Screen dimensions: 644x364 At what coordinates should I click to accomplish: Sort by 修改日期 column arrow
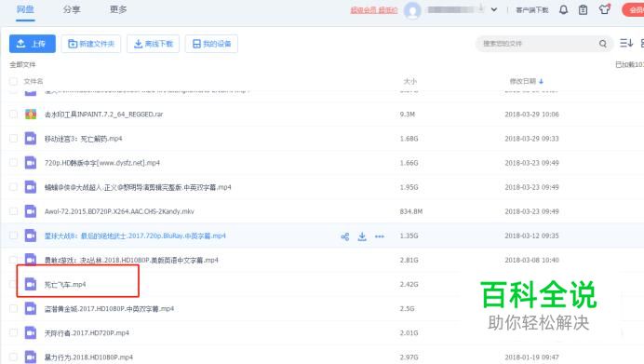(541, 81)
